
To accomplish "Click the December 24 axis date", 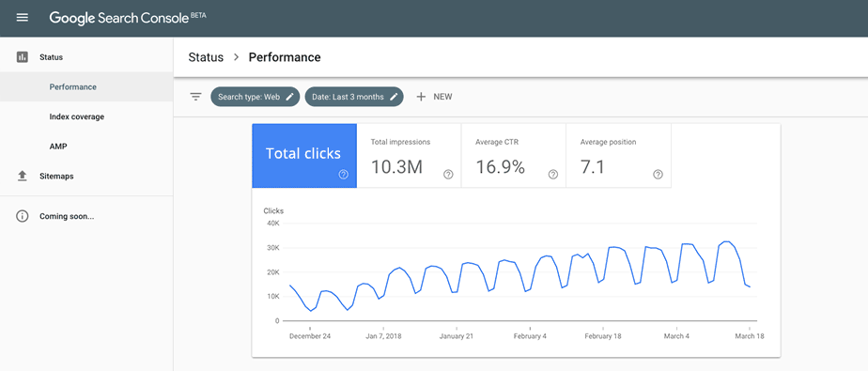I will click(x=310, y=336).
